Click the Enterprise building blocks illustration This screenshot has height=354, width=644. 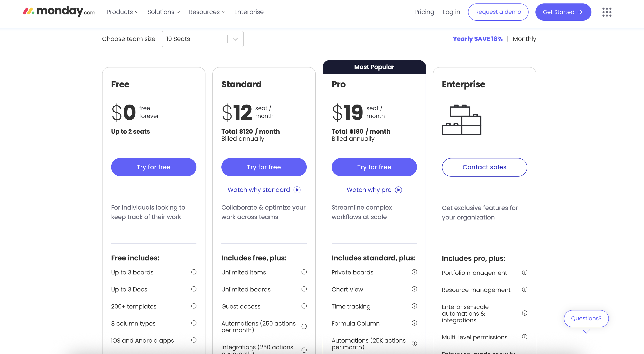pyautogui.click(x=462, y=120)
